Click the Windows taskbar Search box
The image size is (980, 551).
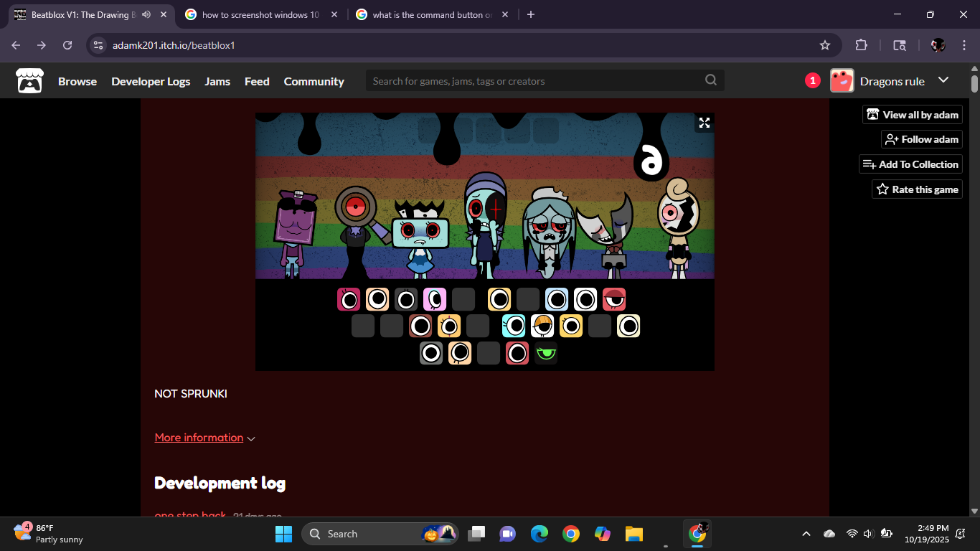point(380,534)
